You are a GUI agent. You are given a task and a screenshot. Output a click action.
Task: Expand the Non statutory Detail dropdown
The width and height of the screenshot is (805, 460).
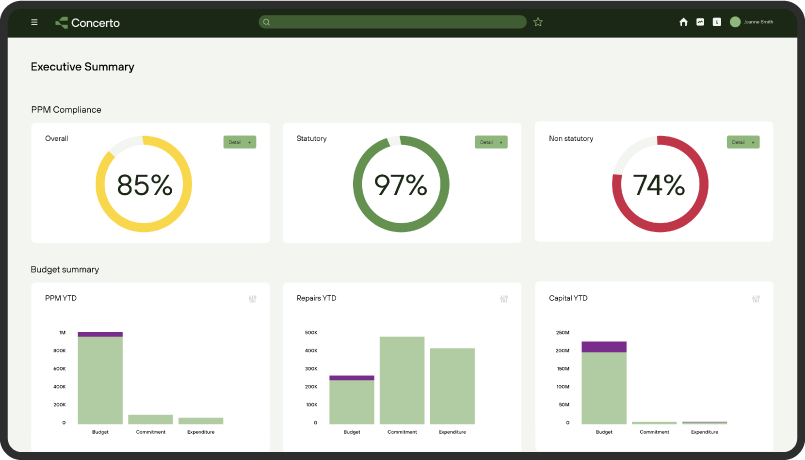tap(743, 142)
